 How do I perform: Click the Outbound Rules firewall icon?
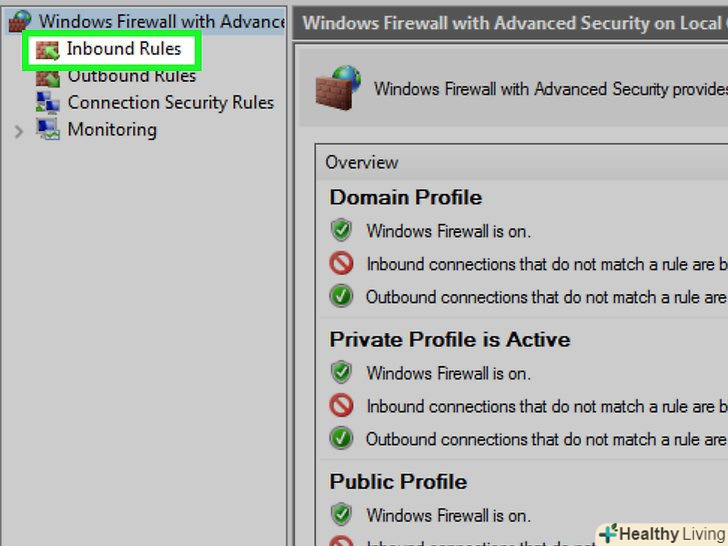point(47,76)
